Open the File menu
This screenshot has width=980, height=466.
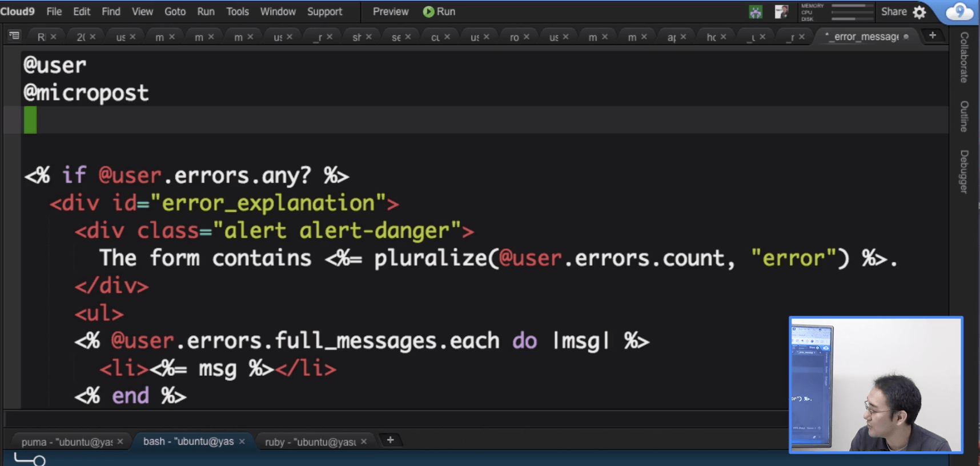tap(54, 11)
